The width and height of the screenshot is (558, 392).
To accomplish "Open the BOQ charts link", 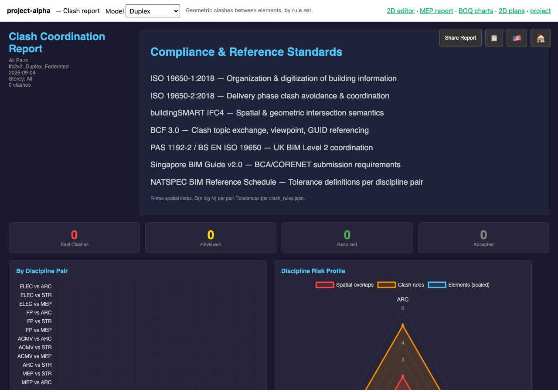I will pyautogui.click(x=476, y=11).
